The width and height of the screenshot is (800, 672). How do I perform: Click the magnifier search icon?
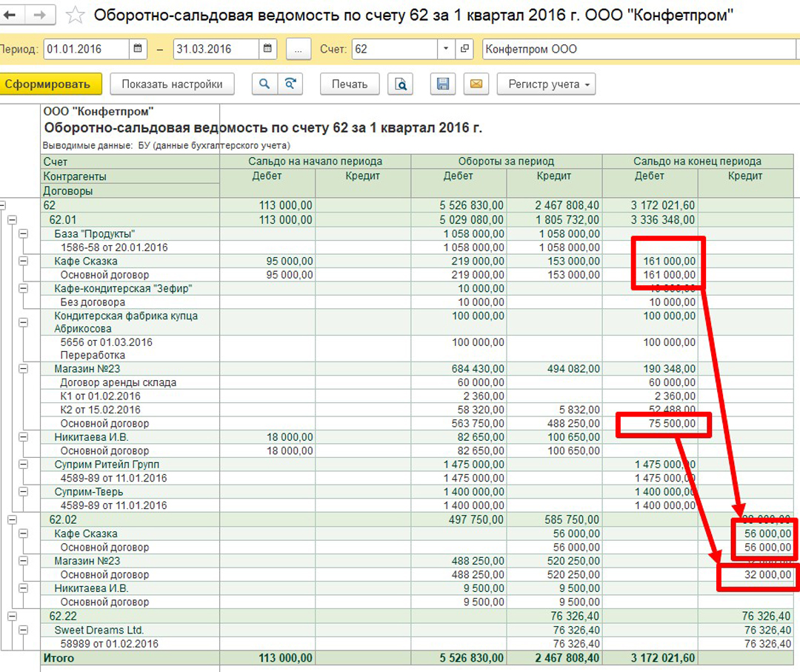[x=264, y=84]
